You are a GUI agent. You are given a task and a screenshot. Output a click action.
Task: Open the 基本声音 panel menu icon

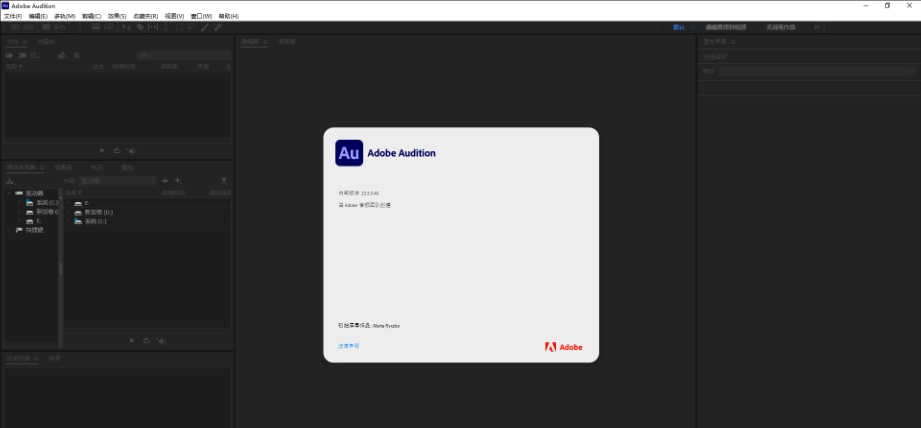(x=733, y=42)
